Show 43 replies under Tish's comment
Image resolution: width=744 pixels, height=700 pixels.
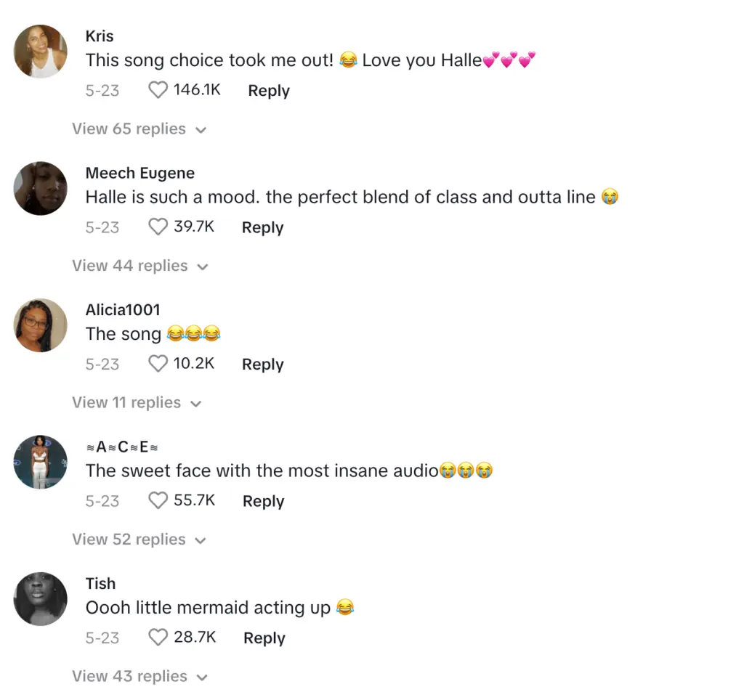[x=139, y=677]
